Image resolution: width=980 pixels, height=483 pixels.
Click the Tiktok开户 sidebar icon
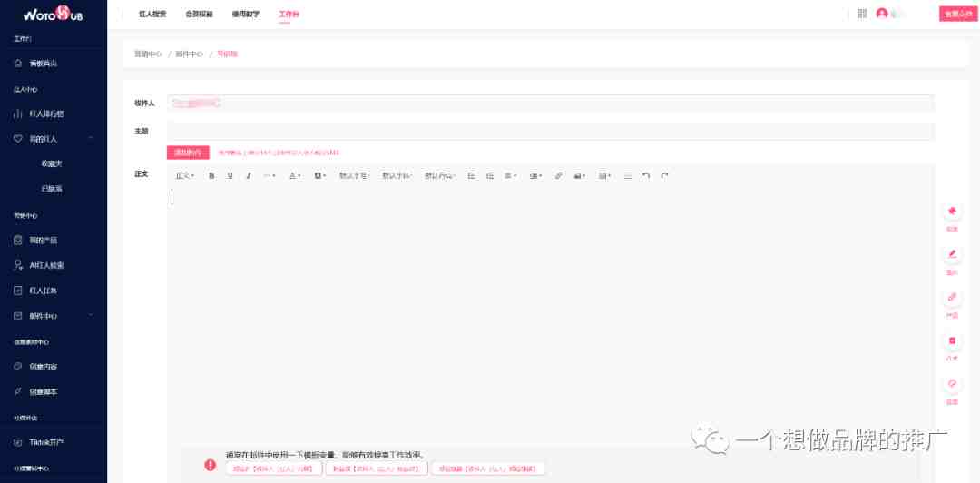(18, 442)
